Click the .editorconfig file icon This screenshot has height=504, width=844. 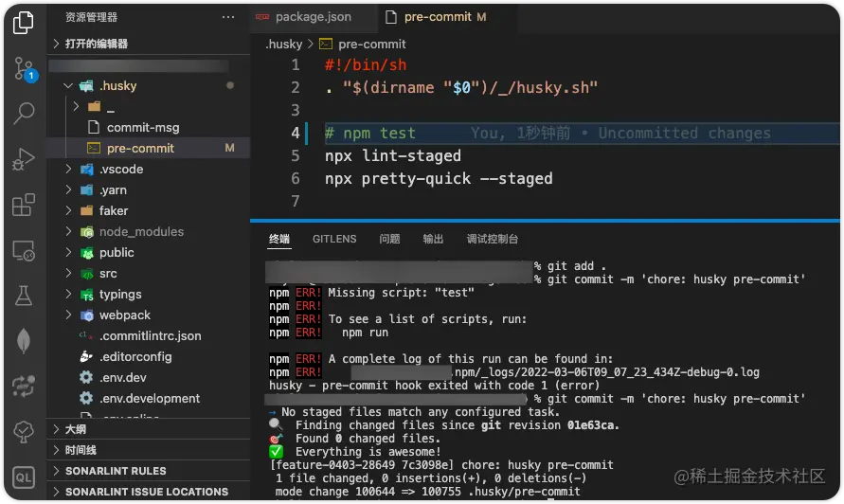tap(86, 356)
